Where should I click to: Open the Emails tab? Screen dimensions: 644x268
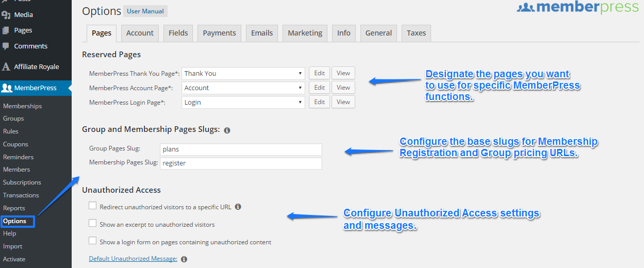pos(262,33)
